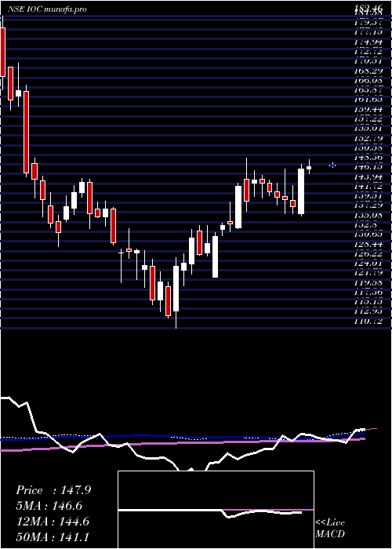
Task: Click the 143.94 price axis label
Action: point(368,177)
